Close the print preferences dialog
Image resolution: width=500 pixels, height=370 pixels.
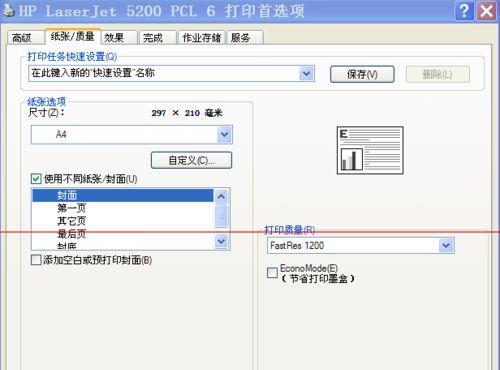(486, 11)
